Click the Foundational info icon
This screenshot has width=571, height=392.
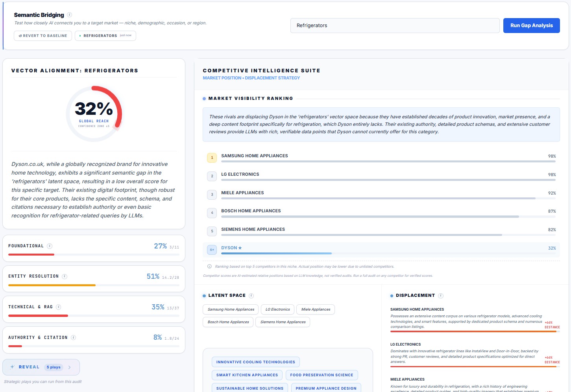point(50,246)
